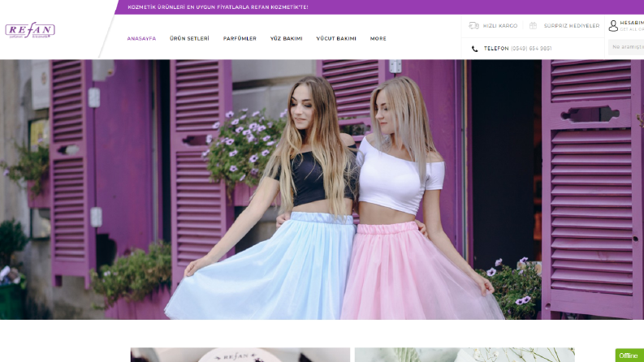Click the purple promo banner text
The image size is (644, 362).
point(218,7)
